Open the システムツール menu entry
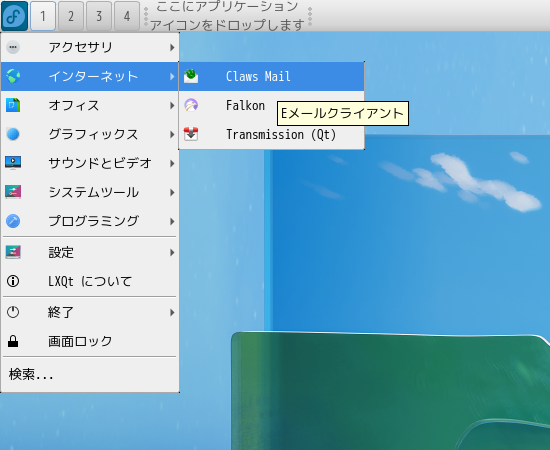 [x=90, y=193]
